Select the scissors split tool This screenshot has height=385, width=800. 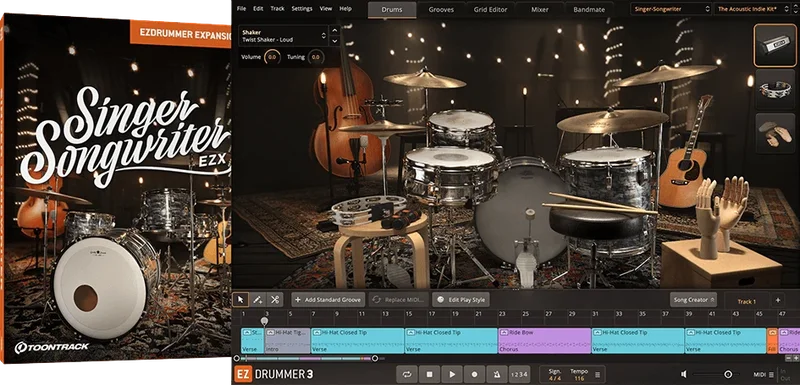coord(275,300)
